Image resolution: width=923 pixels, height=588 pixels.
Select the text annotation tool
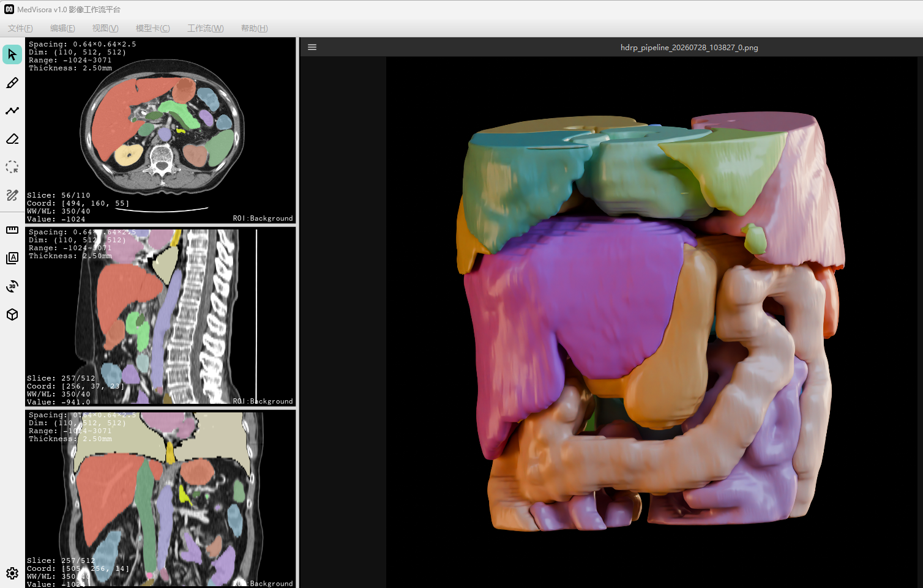pos(12,258)
